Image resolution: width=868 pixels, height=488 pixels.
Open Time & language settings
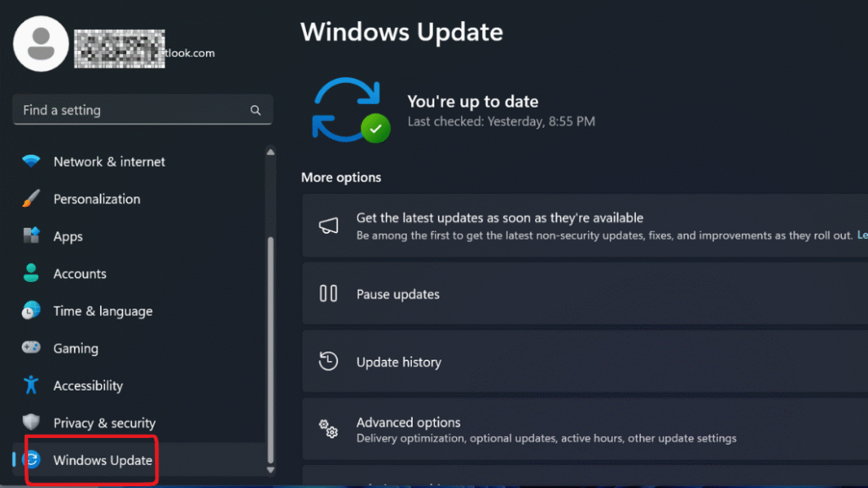point(140,311)
